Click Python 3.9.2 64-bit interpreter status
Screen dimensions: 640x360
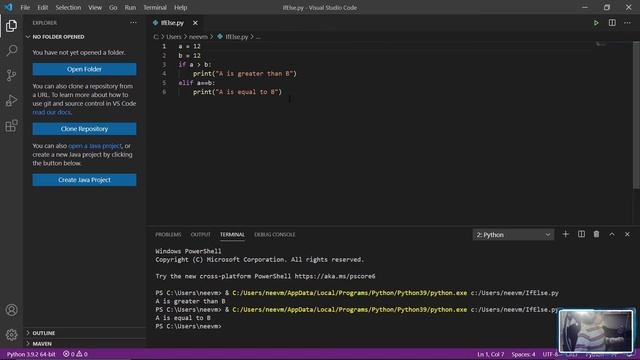pos(31,354)
